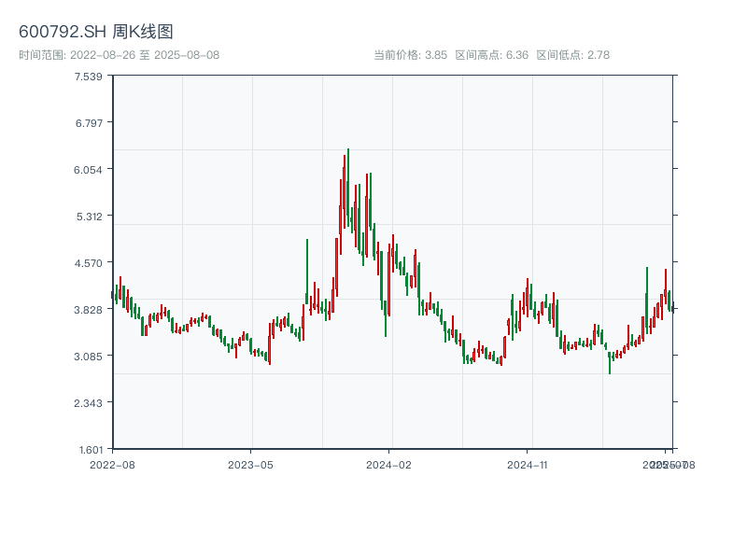747x560 pixels.
Task: Click the y-axis value 5.312
Action: [89, 217]
